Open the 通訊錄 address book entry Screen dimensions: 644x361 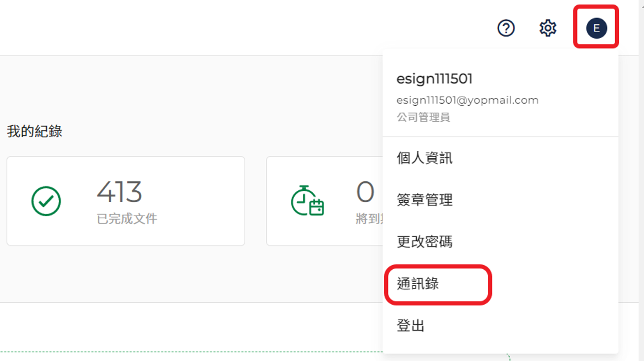tap(418, 284)
